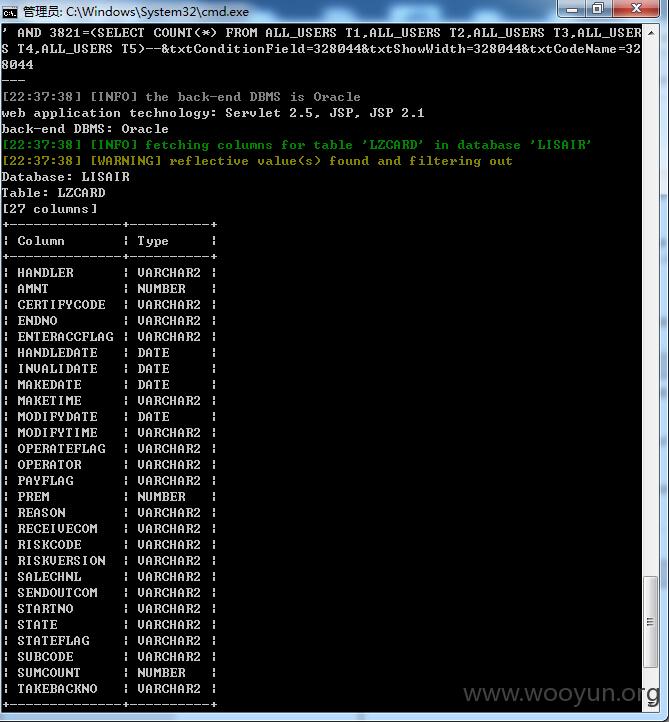Click the TAKEBACKNO column name

pyautogui.click(x=57, y=689)
